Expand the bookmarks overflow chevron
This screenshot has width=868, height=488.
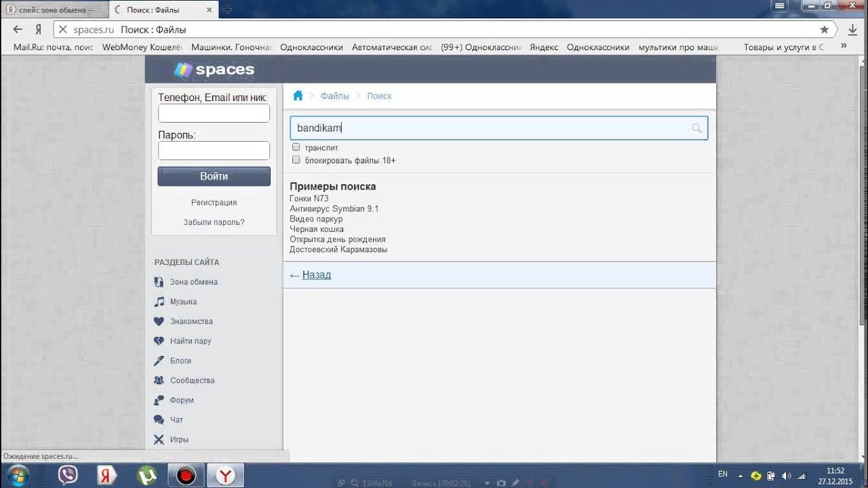pos(844,46)
